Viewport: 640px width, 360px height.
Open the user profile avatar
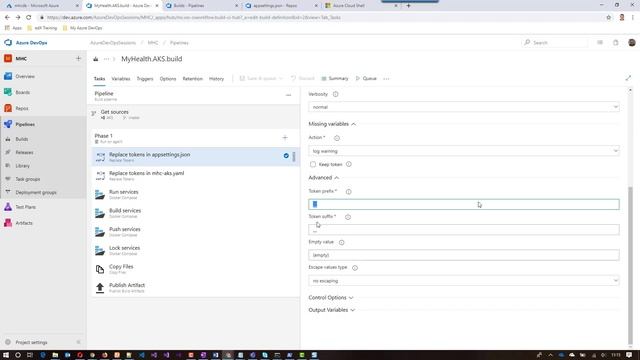[x=631, y=42]
